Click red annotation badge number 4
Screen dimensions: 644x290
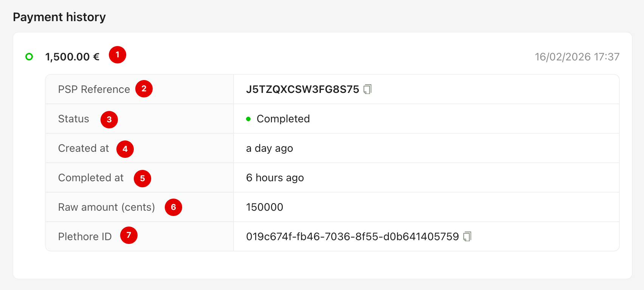coord(125,149)
